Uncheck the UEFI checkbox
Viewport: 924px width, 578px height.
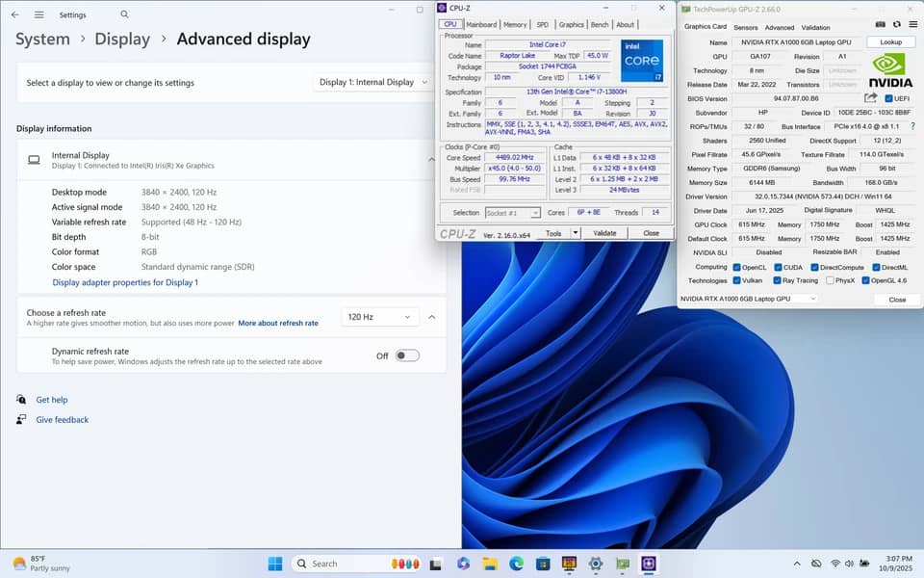coord(888,98)
